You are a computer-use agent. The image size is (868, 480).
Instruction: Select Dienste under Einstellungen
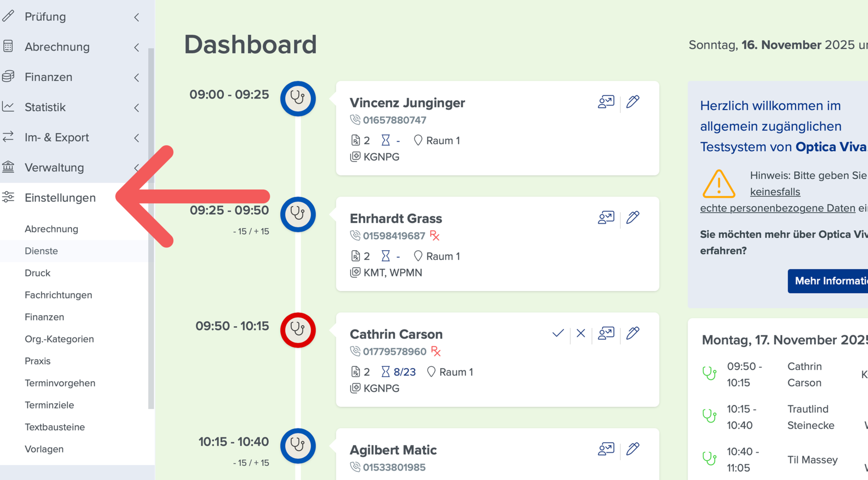coord(41,251)
